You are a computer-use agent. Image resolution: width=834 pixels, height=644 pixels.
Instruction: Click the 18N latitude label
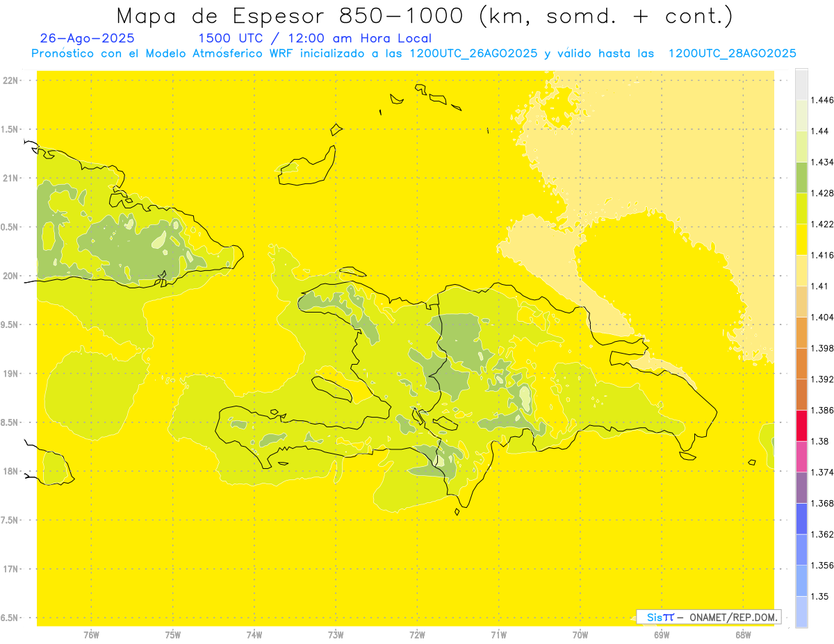(x=10, y=471)
